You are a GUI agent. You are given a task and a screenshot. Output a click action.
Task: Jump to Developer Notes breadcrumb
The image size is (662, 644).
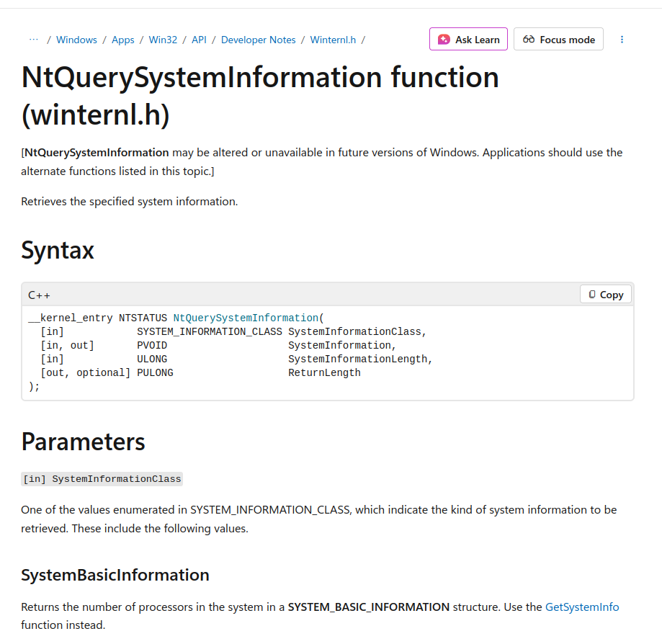tap(258, 40)
